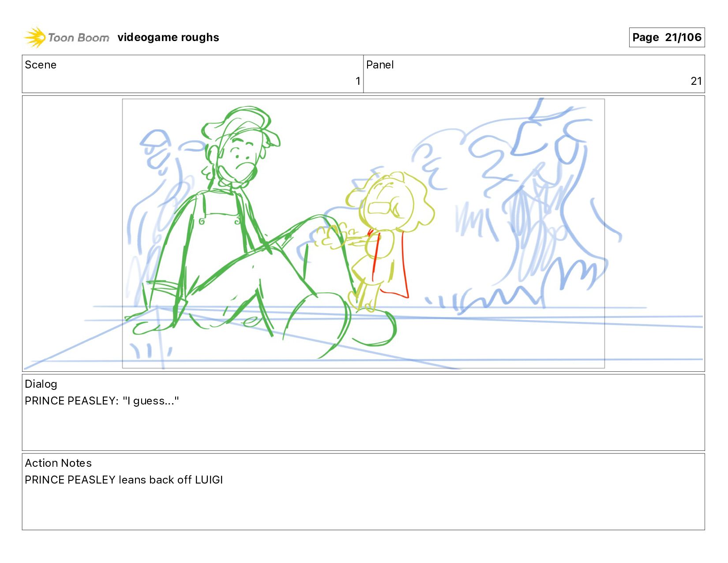This screenshot has height=563, width=728.
Task: Click the 'Page 21/106' page indicator
Action: [667, 38]
